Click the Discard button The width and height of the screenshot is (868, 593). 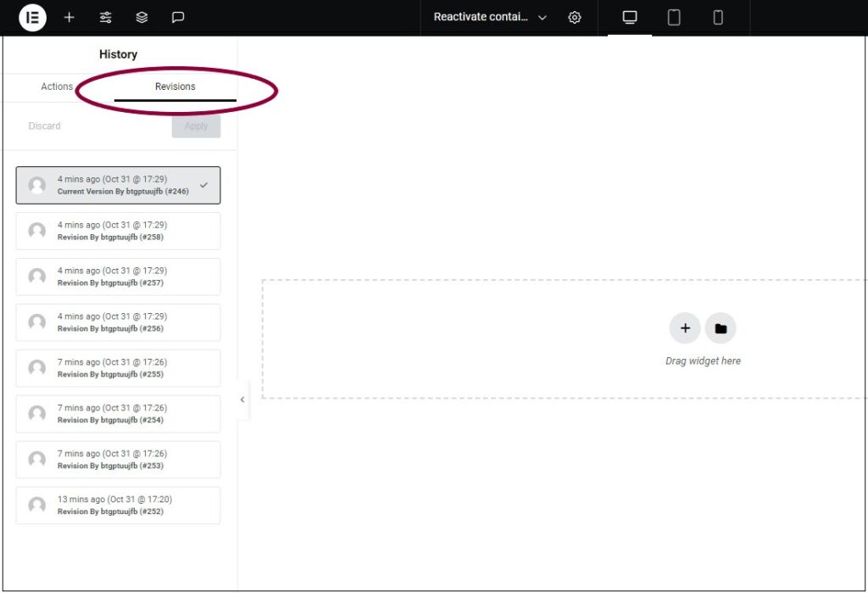click(x=44, y=126)
